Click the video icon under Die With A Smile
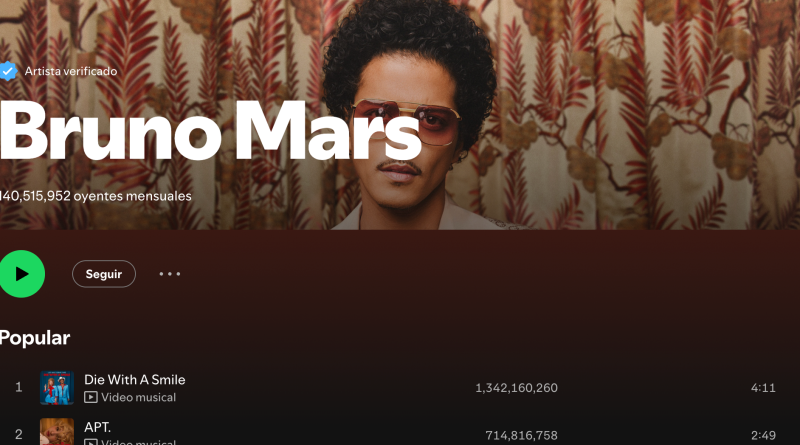Image resolution: width=800 pixels, height=445 pixels. (x=91, y=397)
